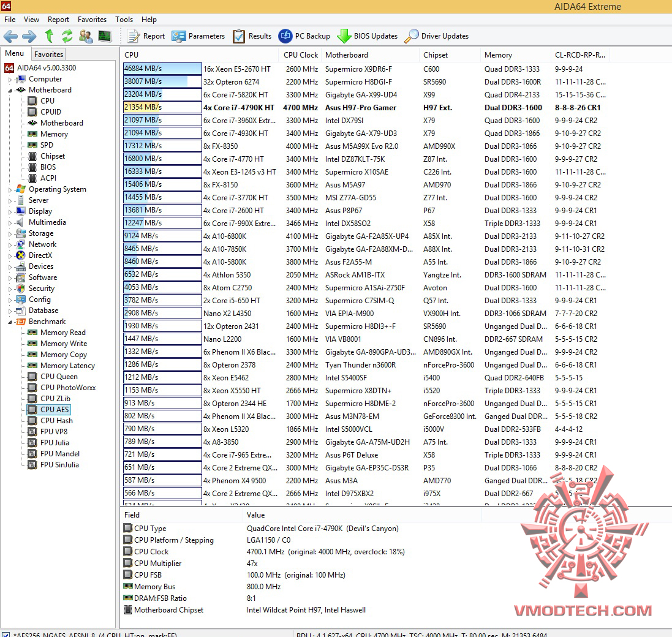Image resolution: width=672 pixels, height=637 pixels.
Task: Click BIOS Updates in toolbar
Action: click(x=368, y=36)
